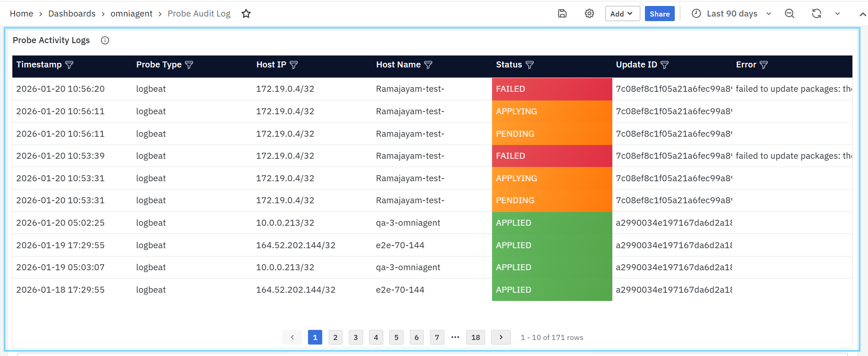Open the Last 90 days time picker
868x356 pixels.
point(732,14)
